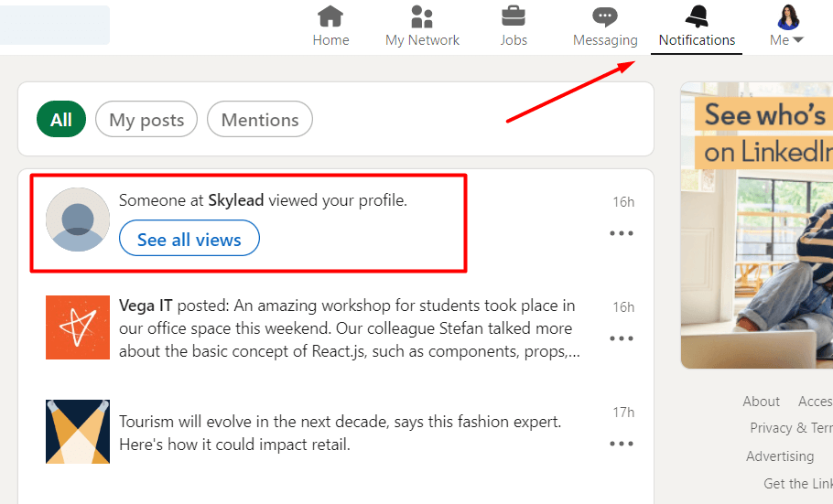The image size is (833, 504).
Task: Open the Tourism will evolve news notification
Action: (x=340, y=434)
